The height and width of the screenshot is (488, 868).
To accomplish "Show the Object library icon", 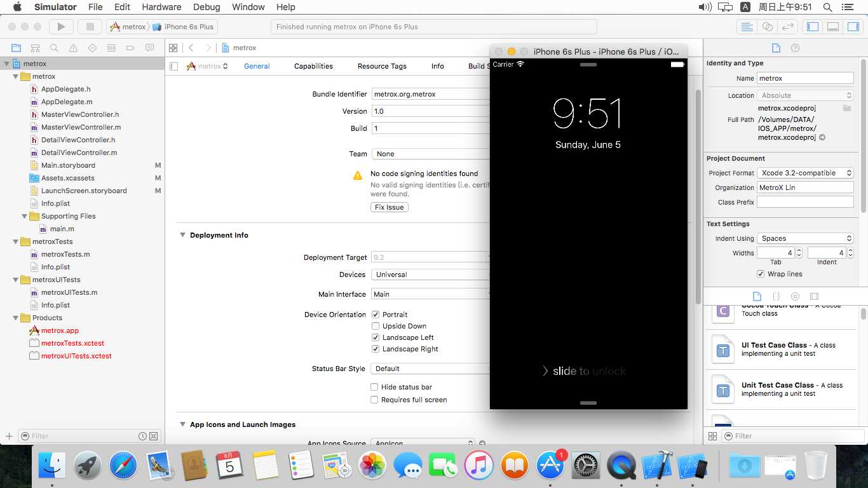I will coord(795,296).
